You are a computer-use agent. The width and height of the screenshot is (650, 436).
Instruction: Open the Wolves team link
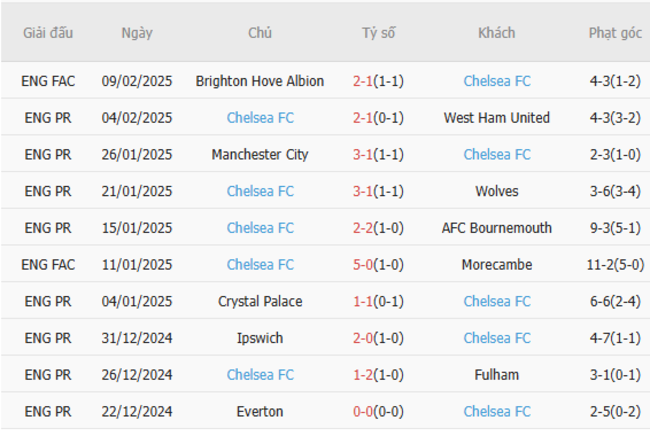(497, 191)
